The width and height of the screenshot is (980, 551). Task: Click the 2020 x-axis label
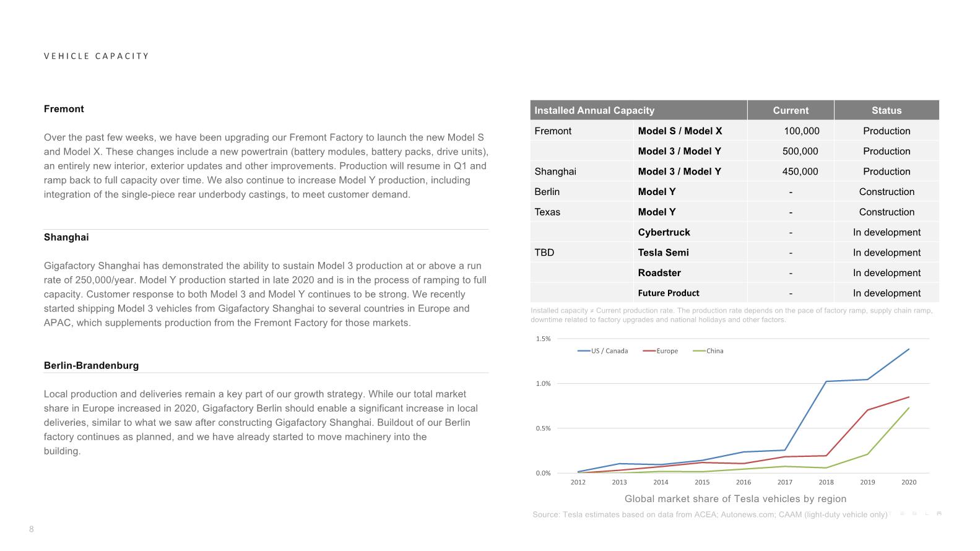click(x=909, y=482)
